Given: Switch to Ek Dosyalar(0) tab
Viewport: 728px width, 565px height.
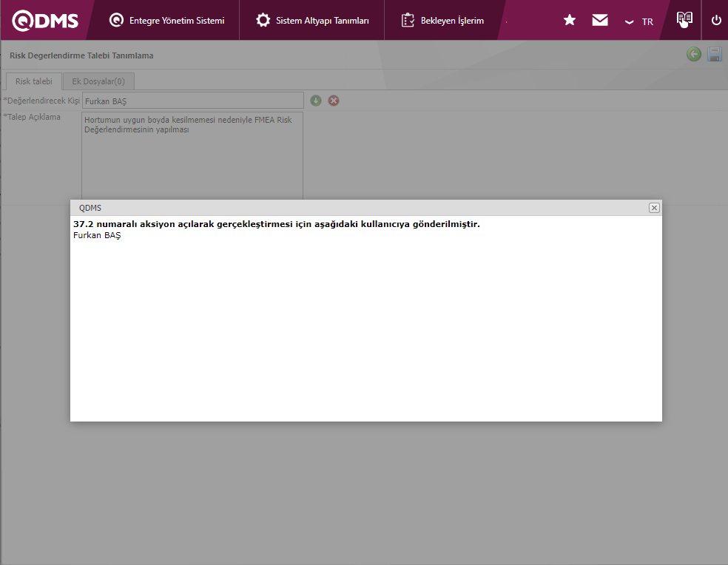Looking at the screenshot, I should pos(98,81).
